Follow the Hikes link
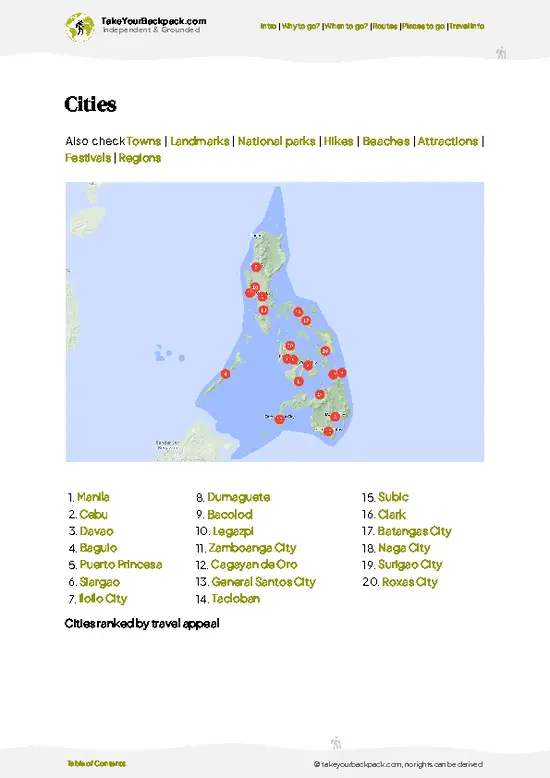 tap(339, 141)
